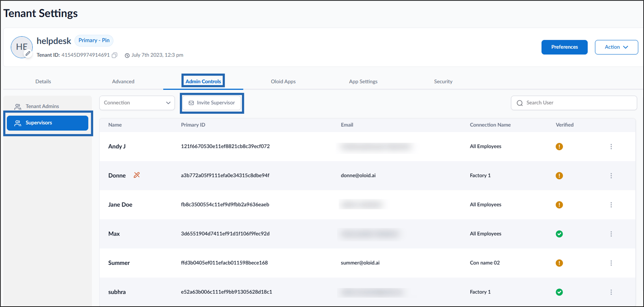Click Con name 02 connection cell
This screenshot has width=644, height=307.
point(485,263)
